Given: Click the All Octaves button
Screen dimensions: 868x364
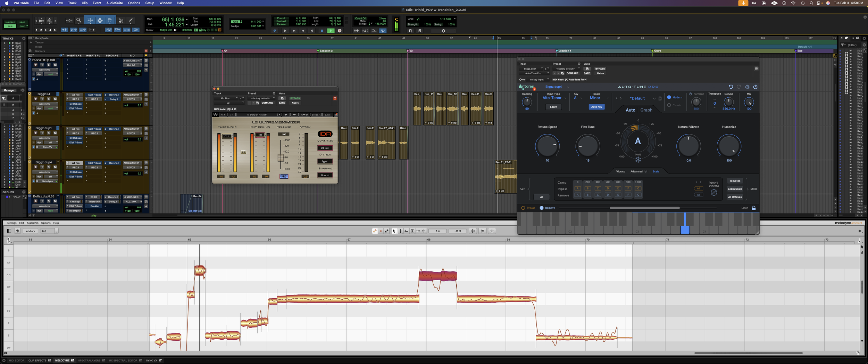Looking at the screenshot, I should 735,197.
